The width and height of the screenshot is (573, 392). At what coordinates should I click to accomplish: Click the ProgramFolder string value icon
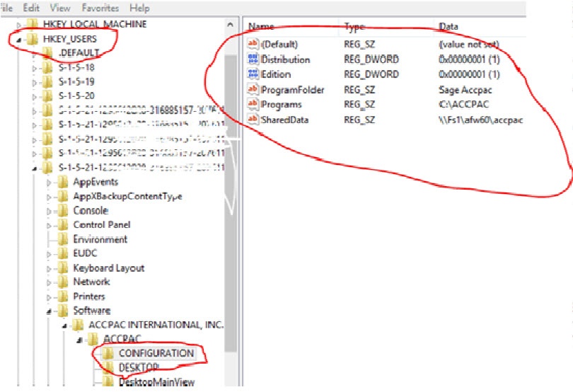coord(253,90)
